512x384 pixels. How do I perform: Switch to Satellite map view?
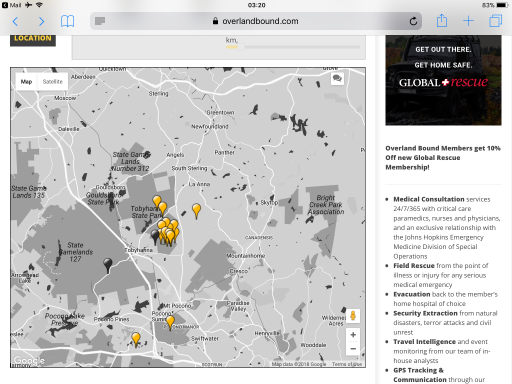coord(53,82)
